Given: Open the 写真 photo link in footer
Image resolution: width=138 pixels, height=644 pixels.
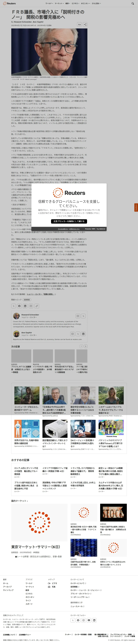Looking at the screenshot, I should [x=52, y=587].
